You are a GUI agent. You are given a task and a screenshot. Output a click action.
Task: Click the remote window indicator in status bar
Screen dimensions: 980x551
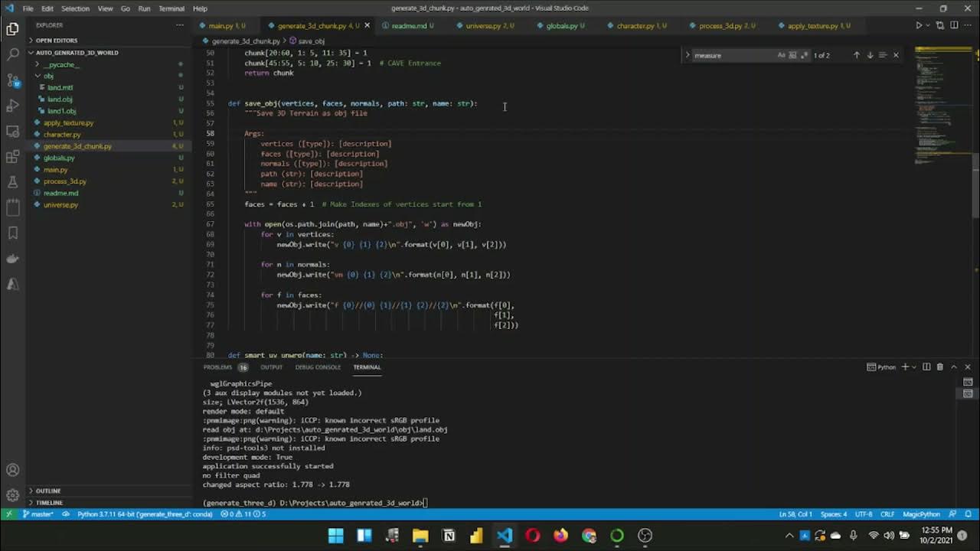[8, 514]
